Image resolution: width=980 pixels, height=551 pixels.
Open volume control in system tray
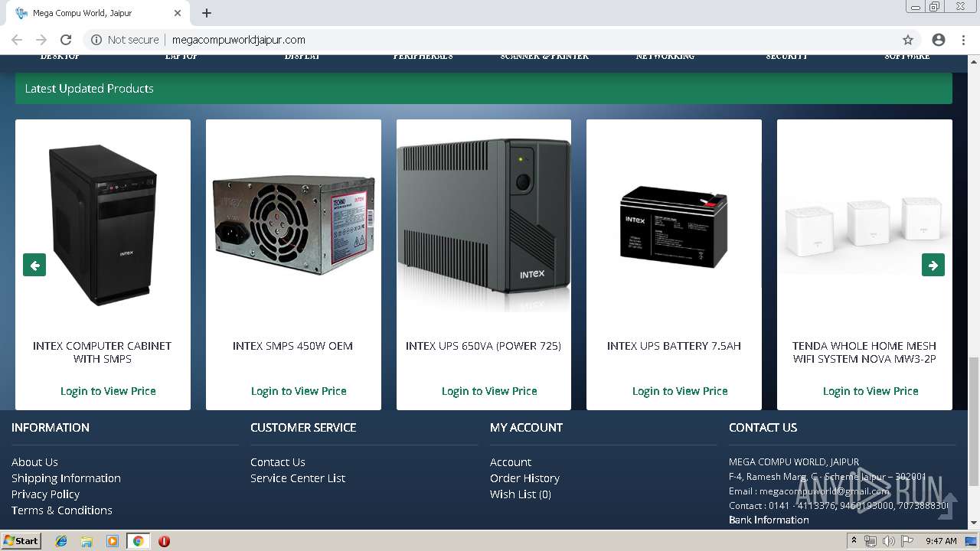(x=889, y=541)
